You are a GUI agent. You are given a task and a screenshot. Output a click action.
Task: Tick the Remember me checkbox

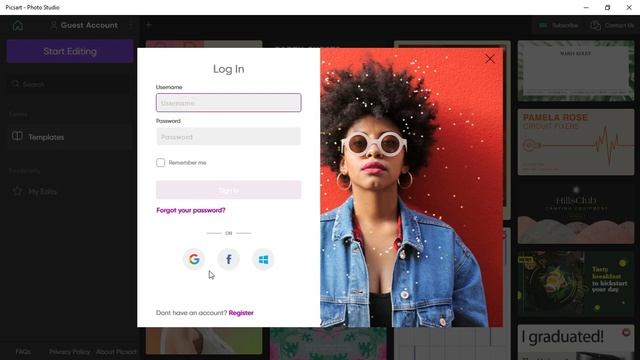(x=160, y=162)
